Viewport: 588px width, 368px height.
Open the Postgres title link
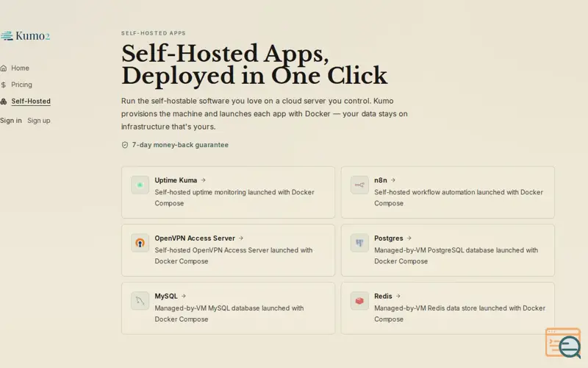click(x=389, y=238)
